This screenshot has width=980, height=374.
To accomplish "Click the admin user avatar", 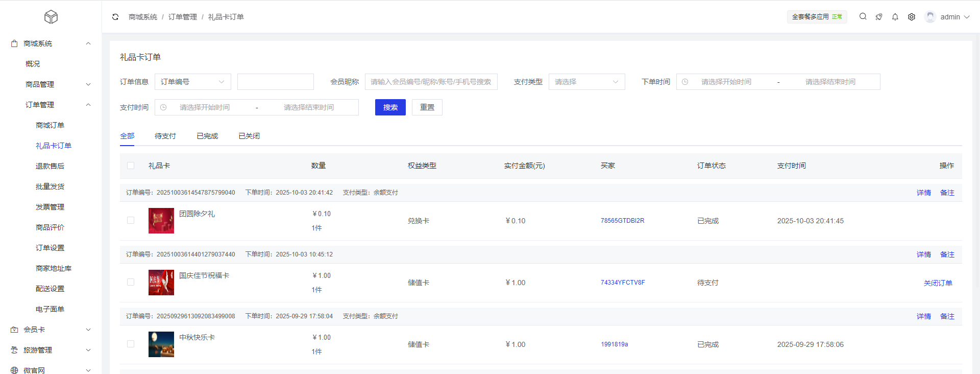I will (930, 17).
